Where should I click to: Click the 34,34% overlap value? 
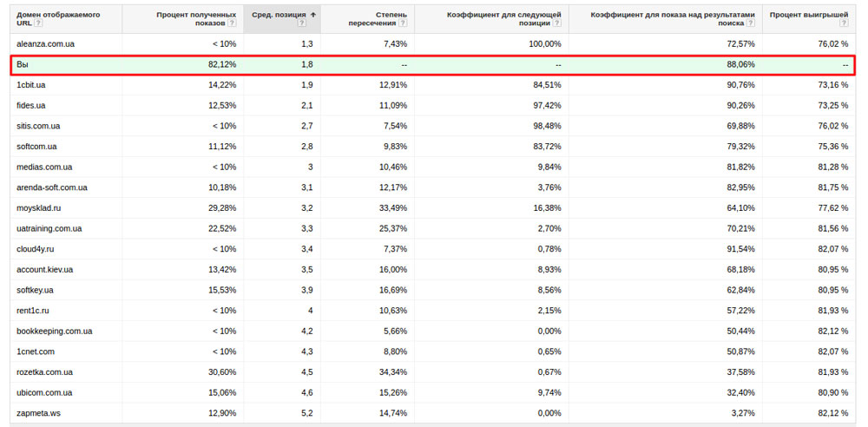pyautogui.click(x=394, y=372)
